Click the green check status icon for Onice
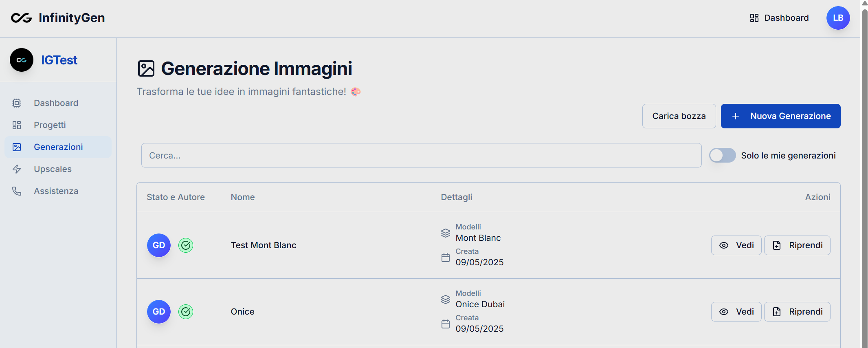The height and width of the screenshot is (348, 868). pyautogui.click(x=186, y=312)
